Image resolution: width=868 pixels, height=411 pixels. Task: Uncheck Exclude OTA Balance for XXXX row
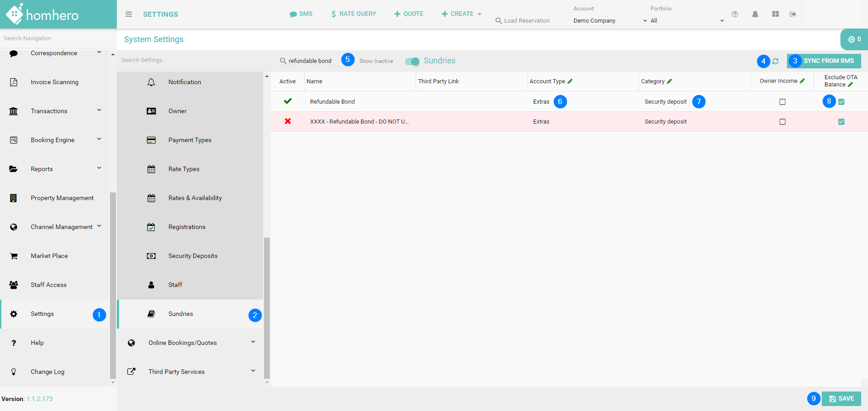(x=841, y=122)
